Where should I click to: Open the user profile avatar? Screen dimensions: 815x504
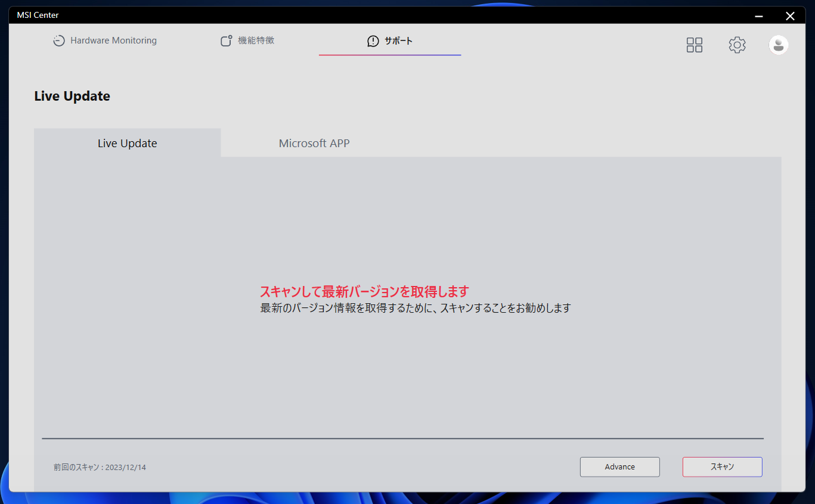click(779, 45)
